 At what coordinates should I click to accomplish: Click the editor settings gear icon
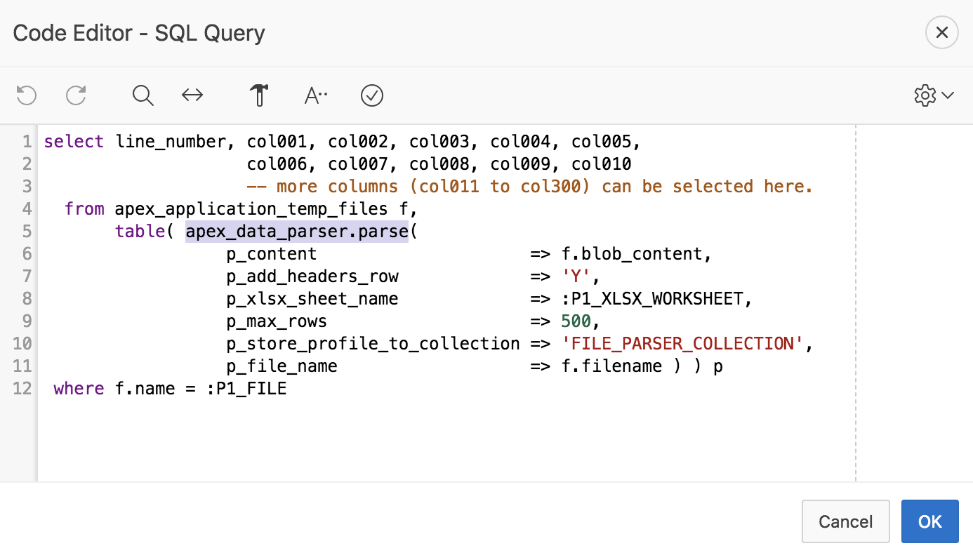(x=925, y=95)
